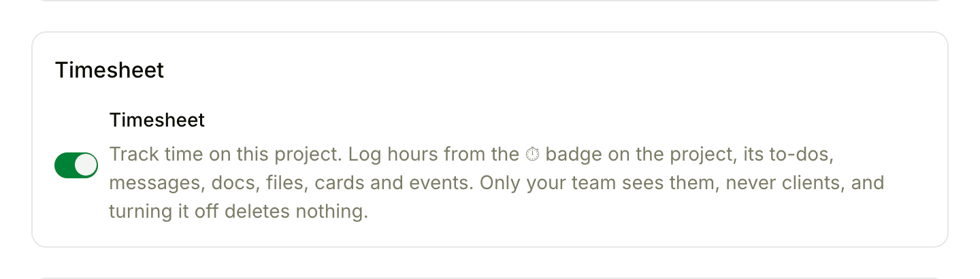
Task: Click the white knob of Timesheet switch
Action: pyautogui.click(x=86, y=165)
